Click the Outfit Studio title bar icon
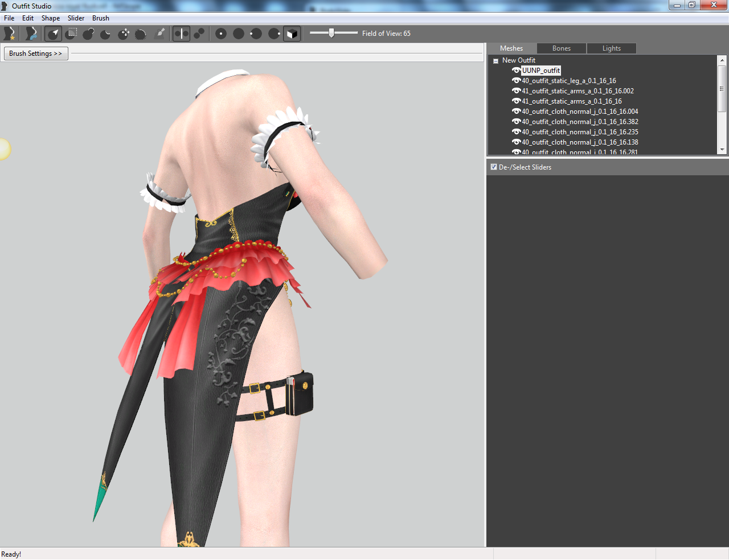 (5, 6)
